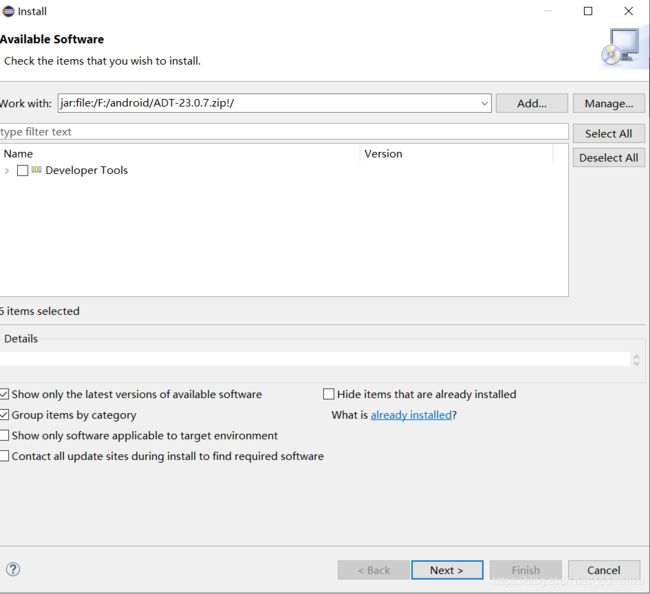Screen dimensions: 650x594
Task: Enable Show only software applicable to target environment
Action: coord(4,435)
